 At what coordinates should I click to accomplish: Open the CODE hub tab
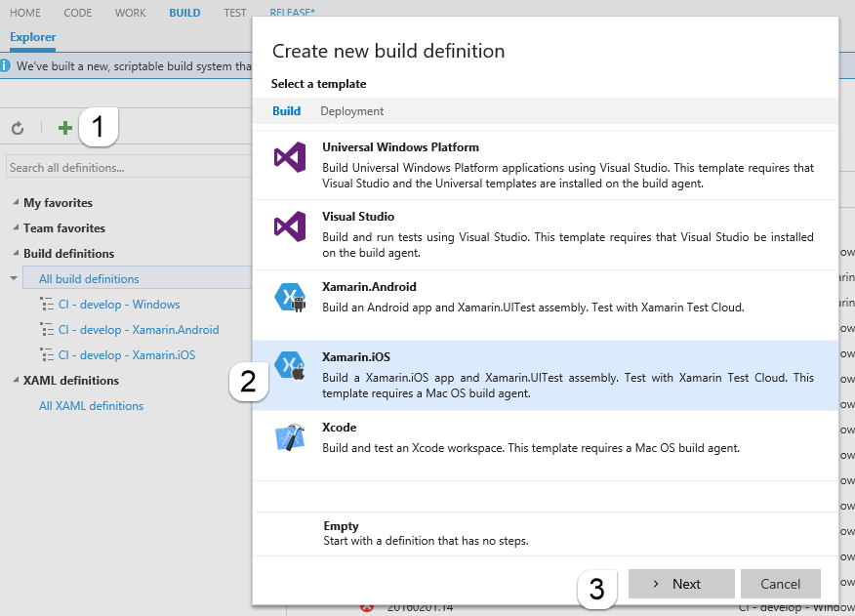[77, 13]
